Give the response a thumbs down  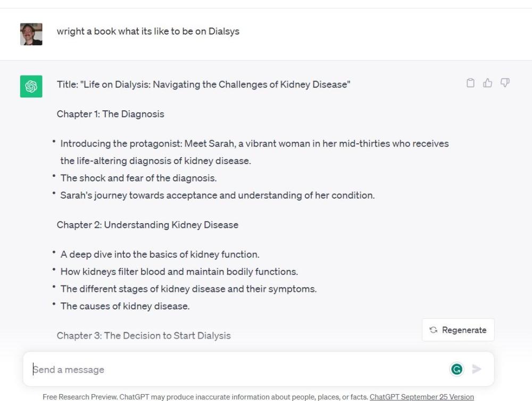pyautogui.click(x=505, y=83)
